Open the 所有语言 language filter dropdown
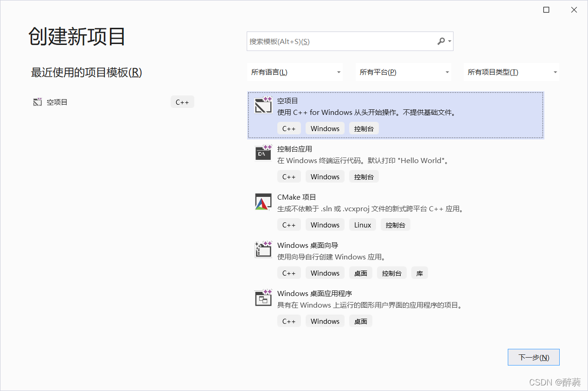Screen dimensions: 588x391 (x=295, y=72)
